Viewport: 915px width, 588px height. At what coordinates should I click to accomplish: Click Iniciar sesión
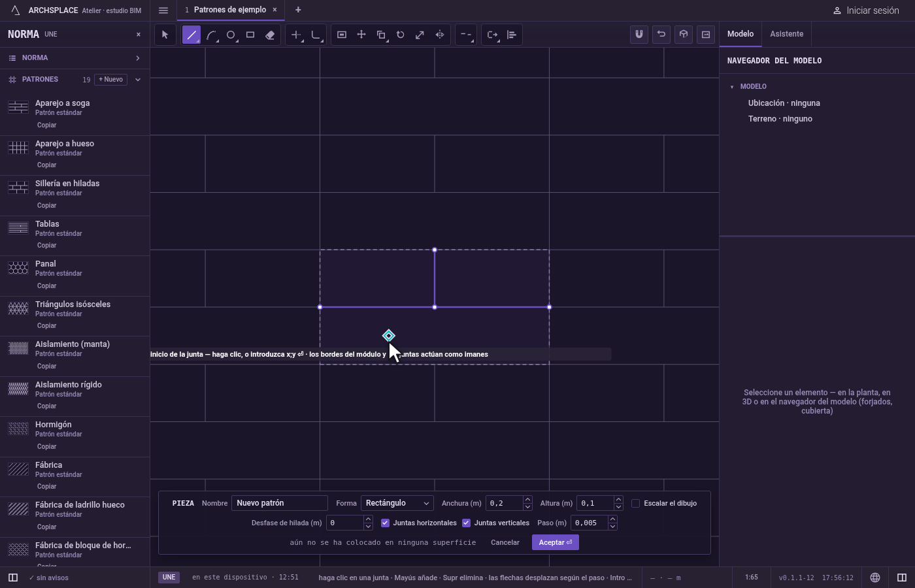pyautogui.click(x=866, y=10)
